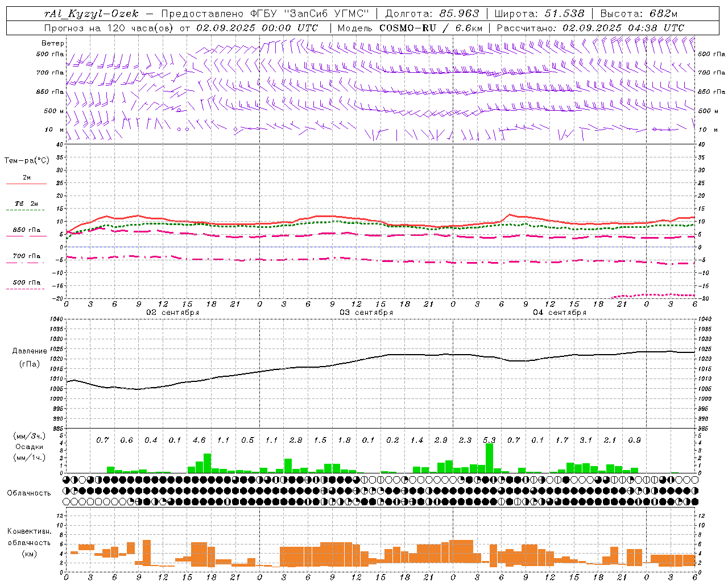Image resolution: width=728 pixels, height=582 pixels.
Task: Click the Давление pressure panel label
Action: pos(30,351)
